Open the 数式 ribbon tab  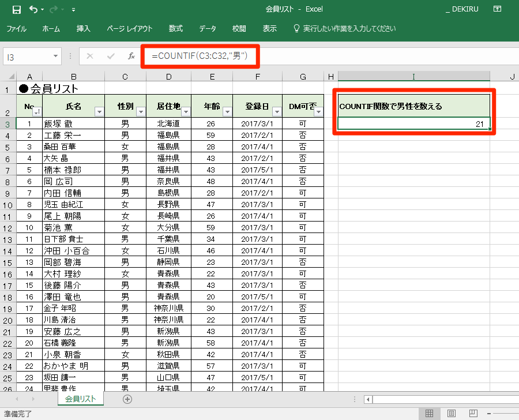coord(176,29)
